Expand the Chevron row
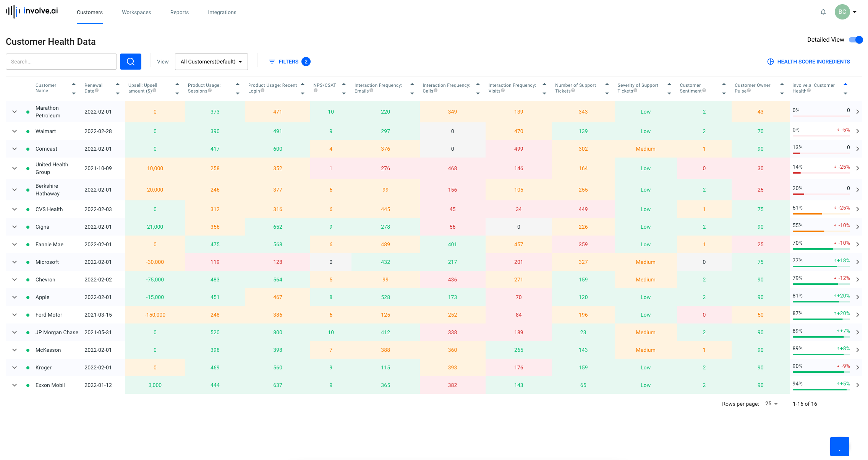 click(15, 280)
